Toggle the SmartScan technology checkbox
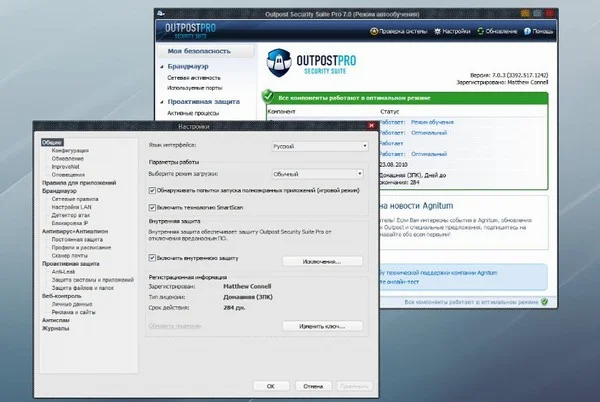Image resolution: width=600 pixels, height=402 pixels. point(152,207)
